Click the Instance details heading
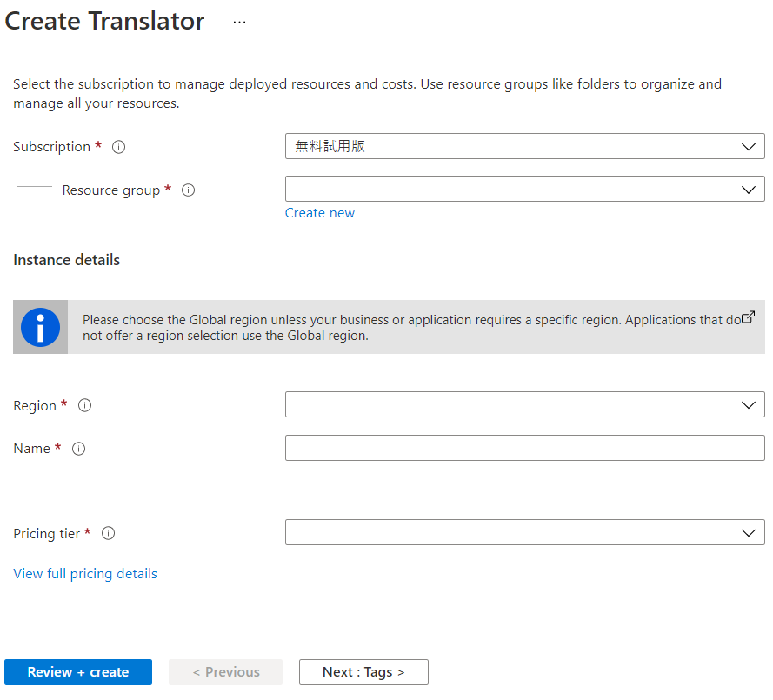773x700 pixels. tap(67, 260)
